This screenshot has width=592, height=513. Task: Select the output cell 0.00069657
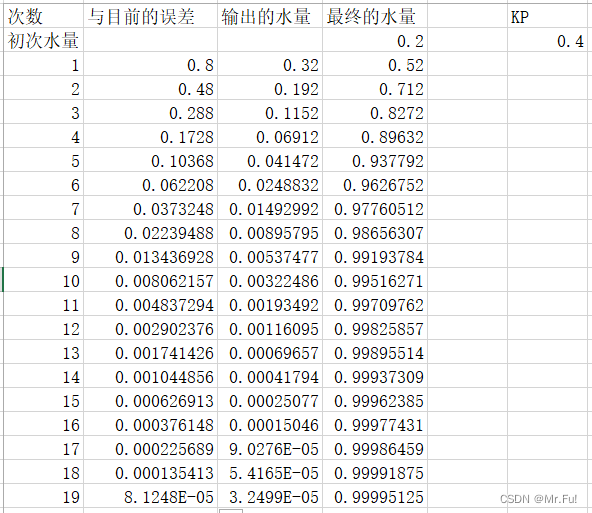pos(270,352)
